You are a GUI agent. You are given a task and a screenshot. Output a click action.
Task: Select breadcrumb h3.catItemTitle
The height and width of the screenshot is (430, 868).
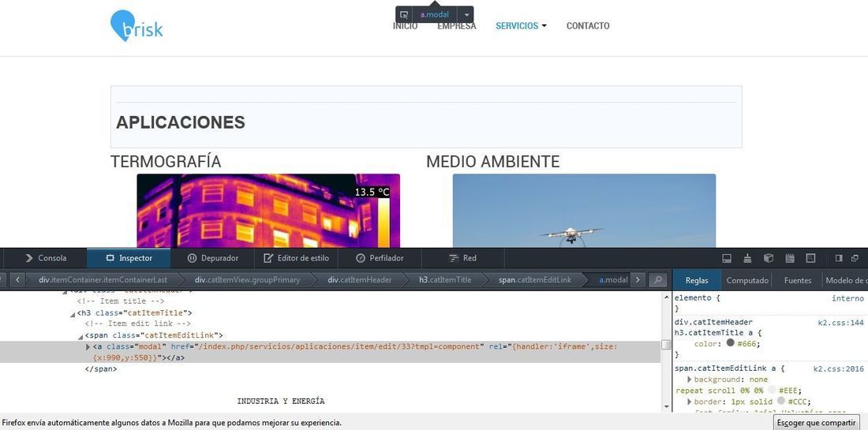pyautogui.click(x=445, y=280)
